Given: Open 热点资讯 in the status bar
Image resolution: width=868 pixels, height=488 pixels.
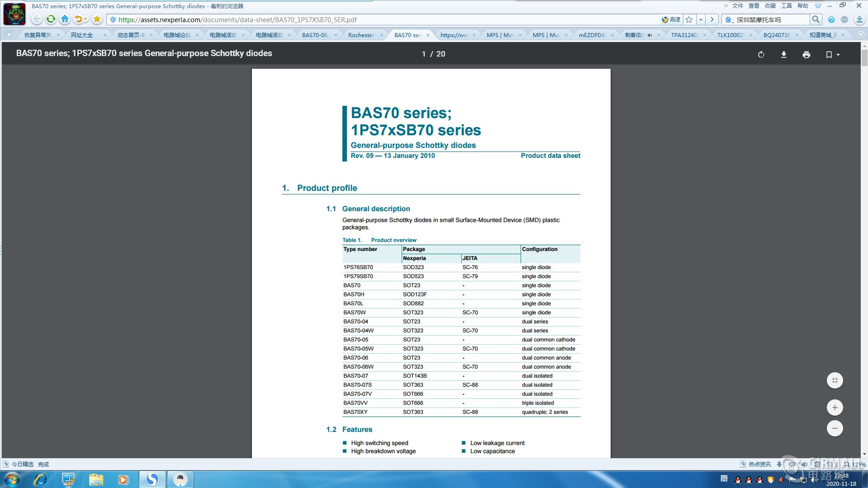Looking at the screenshot, I should pyautogui.click(x=755, y=464).
